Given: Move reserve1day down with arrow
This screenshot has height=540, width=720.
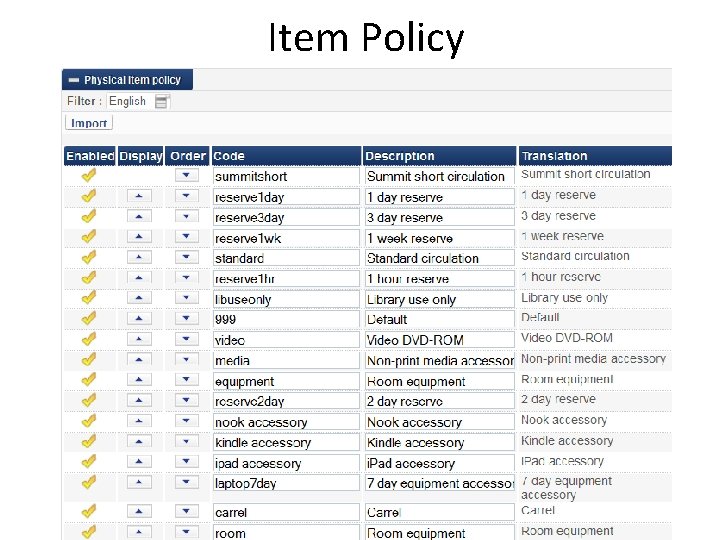Looking at the screenshot, I should pyautogui.click(x=186, y=196).
